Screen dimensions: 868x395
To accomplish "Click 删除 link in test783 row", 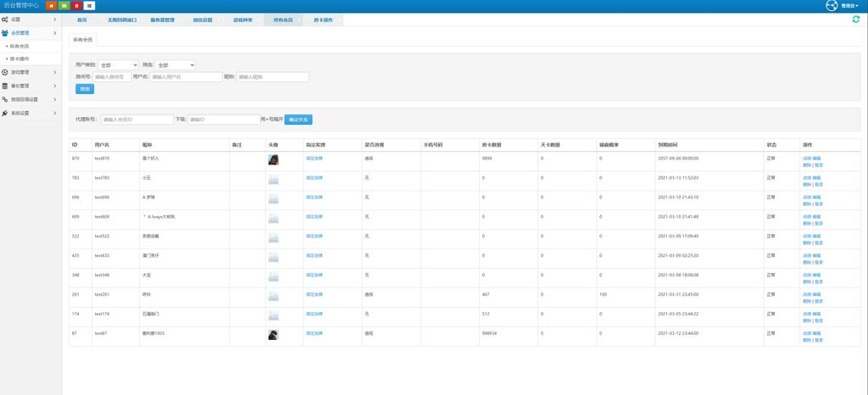I will [807, 185].
